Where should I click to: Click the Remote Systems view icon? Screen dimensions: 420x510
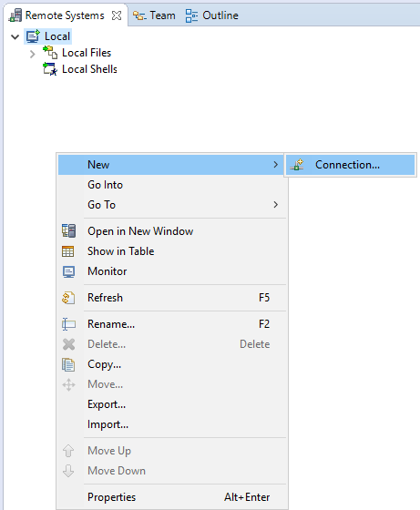pos(15,15)
